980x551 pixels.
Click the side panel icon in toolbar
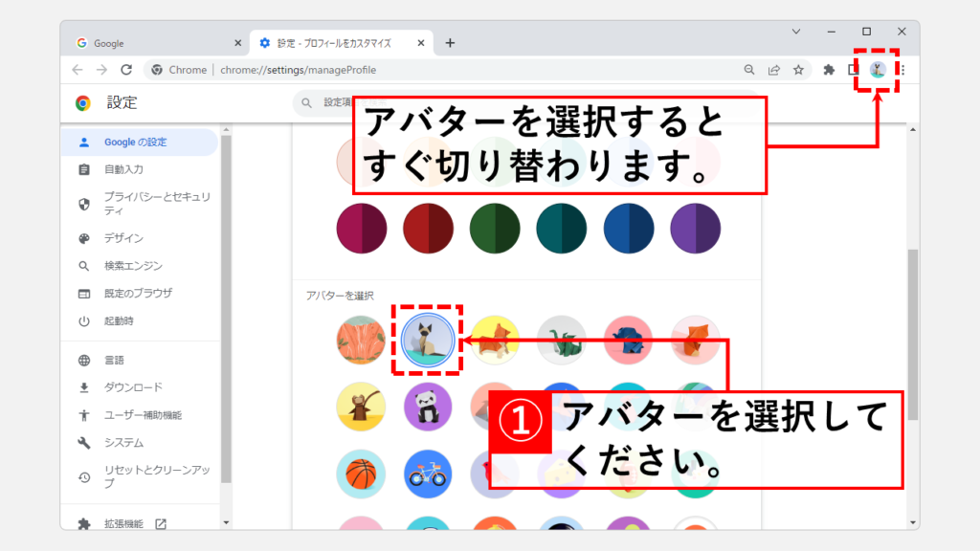[853, 70]
